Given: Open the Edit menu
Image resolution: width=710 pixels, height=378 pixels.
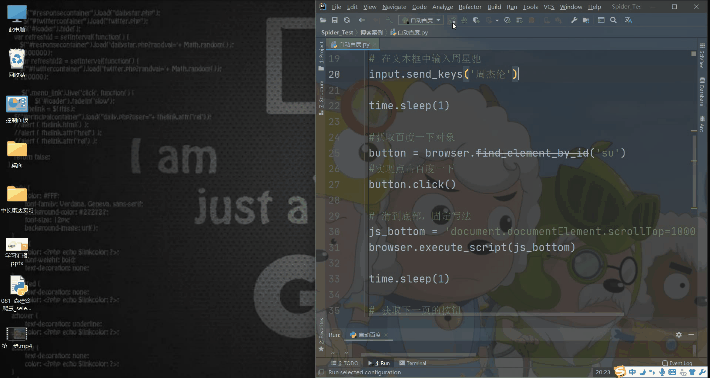Looking at the screenshot, I should coord(352,7).
